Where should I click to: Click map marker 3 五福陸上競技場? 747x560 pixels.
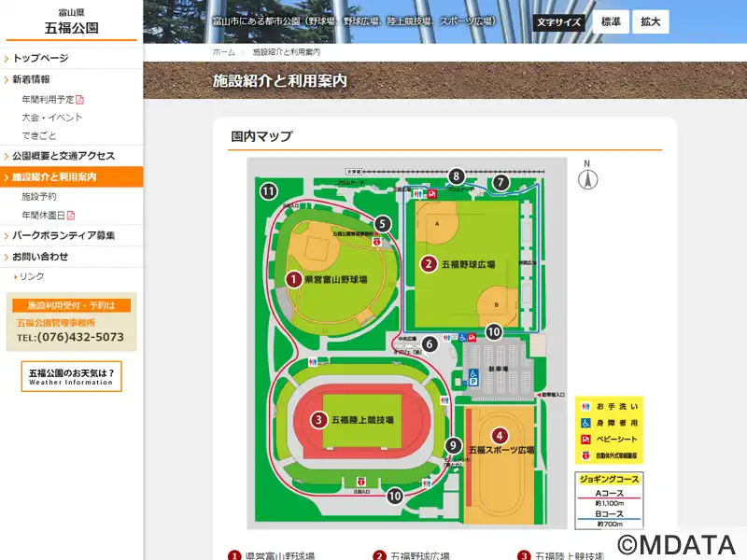point(318,420)
